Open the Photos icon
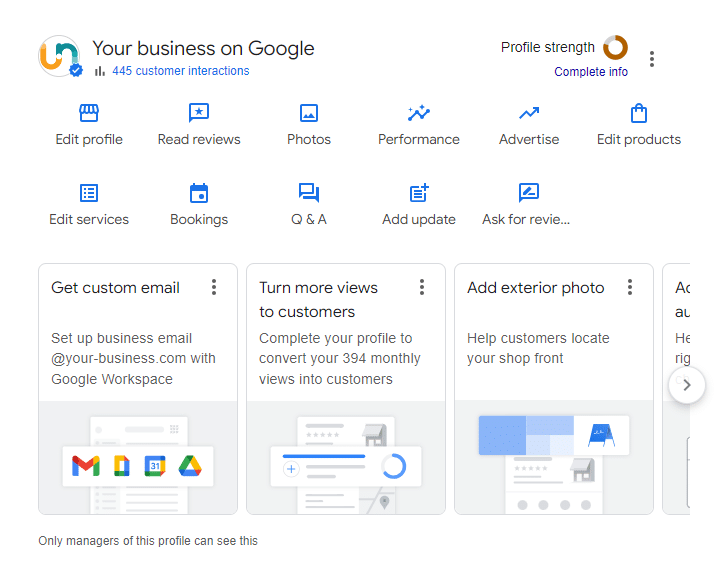Image resolution: width=726 pixels, height=563 pixels. click(309, 113)
